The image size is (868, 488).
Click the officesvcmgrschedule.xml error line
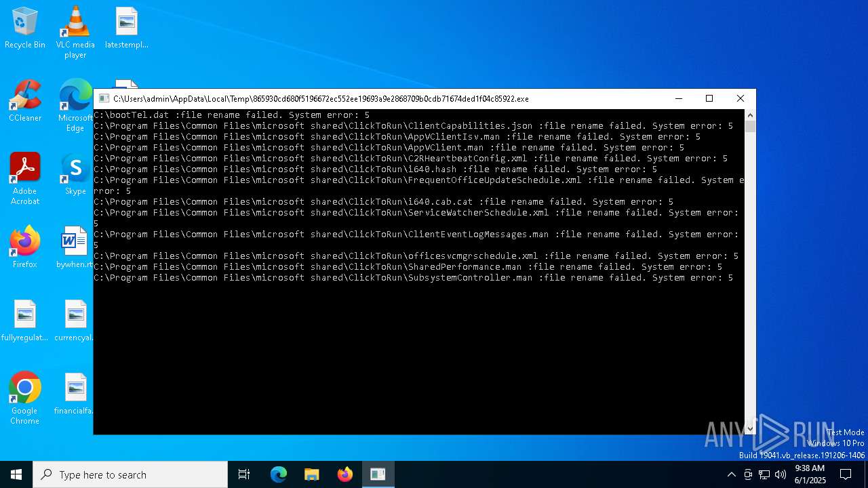click(416, 256)
